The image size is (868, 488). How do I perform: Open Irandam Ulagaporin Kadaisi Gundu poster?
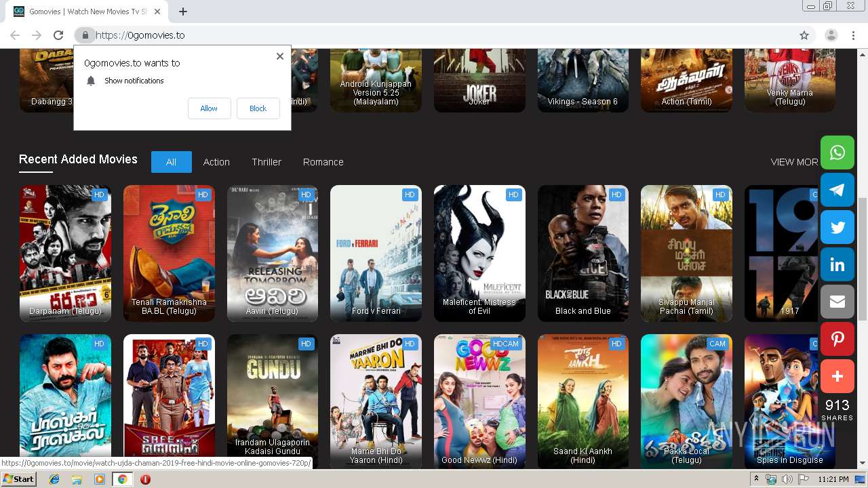pyautogui.click(x=273, y=401)
